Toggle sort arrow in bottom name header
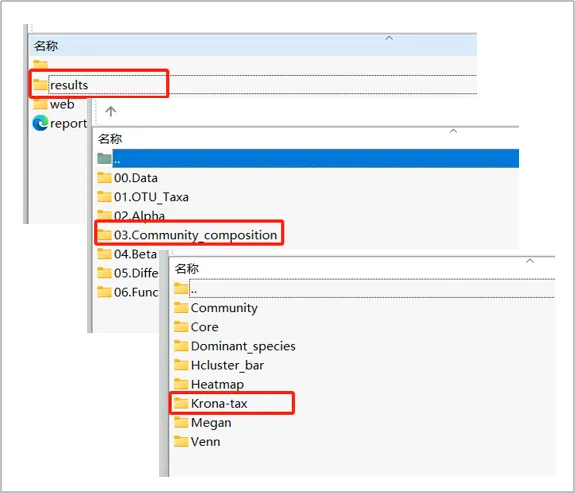The image size is (575, 493). [x=530, y=261]
